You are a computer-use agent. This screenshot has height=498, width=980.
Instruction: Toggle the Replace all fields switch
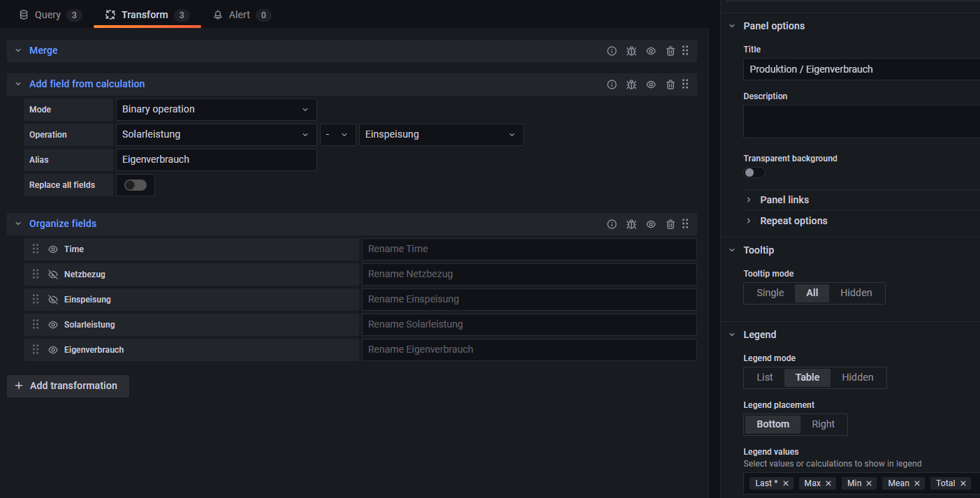pyautogui.click(x=136, y=185)
